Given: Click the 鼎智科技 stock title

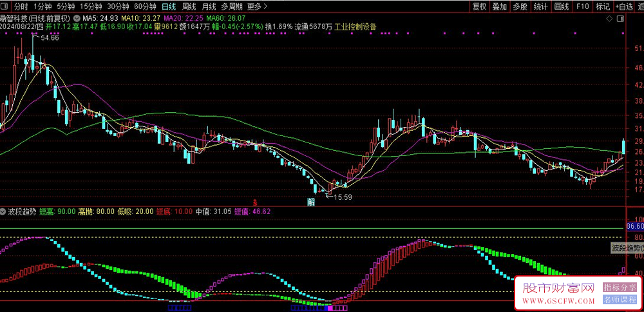Looking at the screenshot, I should tap(14, 19).
